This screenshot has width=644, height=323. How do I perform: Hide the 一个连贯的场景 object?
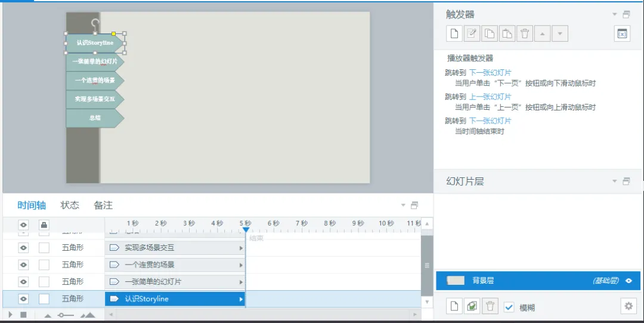click(23, 264)
